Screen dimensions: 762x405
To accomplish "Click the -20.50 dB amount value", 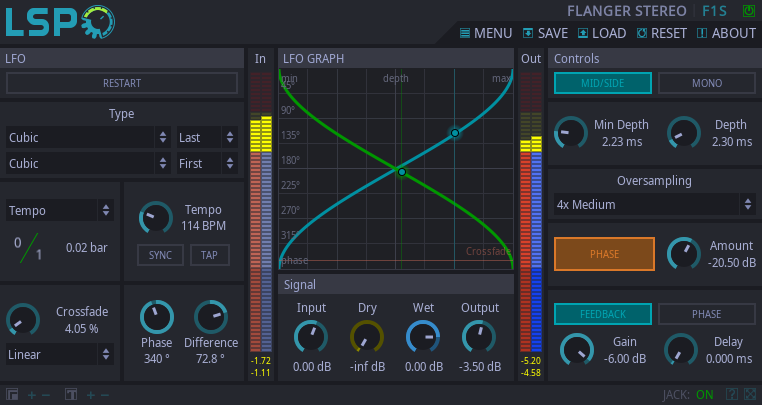I will pyautogui.click(x=731, y=263).
